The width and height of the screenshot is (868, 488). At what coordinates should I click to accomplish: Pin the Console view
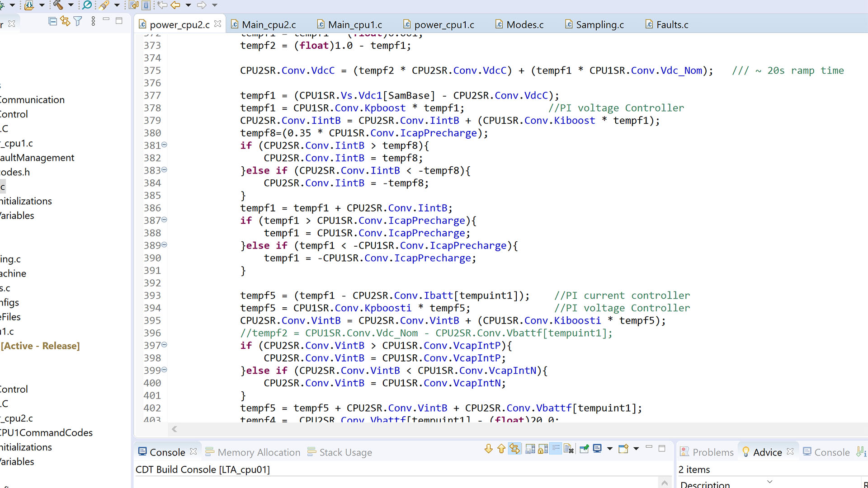coord(584,448)
